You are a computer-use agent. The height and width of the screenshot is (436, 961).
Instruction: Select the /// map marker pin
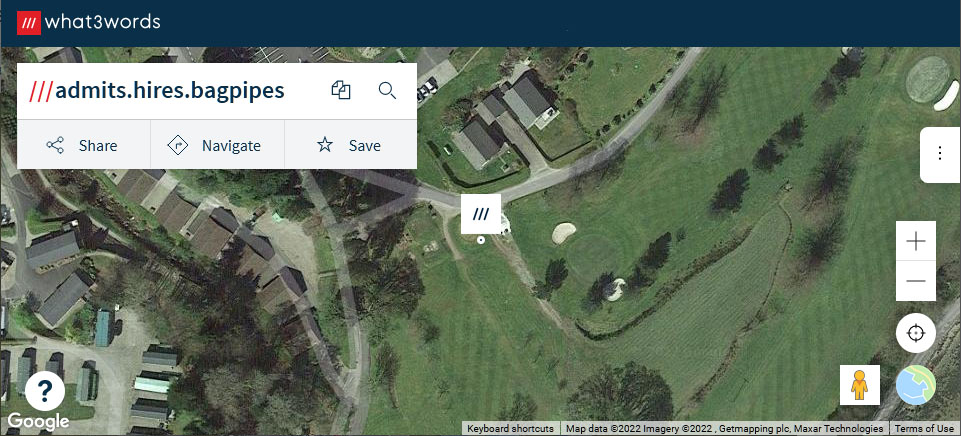pos(481,213)
